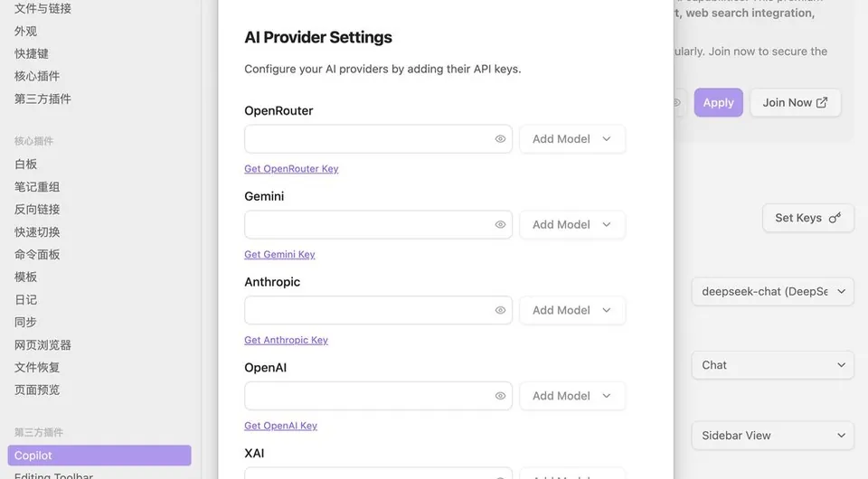Click the eye icon in OpenAI key field
Image resolution: width=868 pixels, height=479 pixels.
coord(500,396)
